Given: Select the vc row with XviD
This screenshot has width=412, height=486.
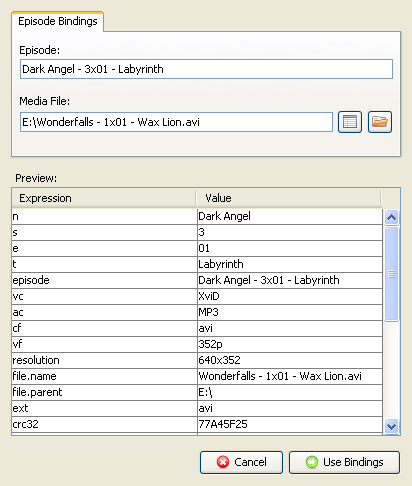Looking at the screenshot, I should [x=197, y=296].
